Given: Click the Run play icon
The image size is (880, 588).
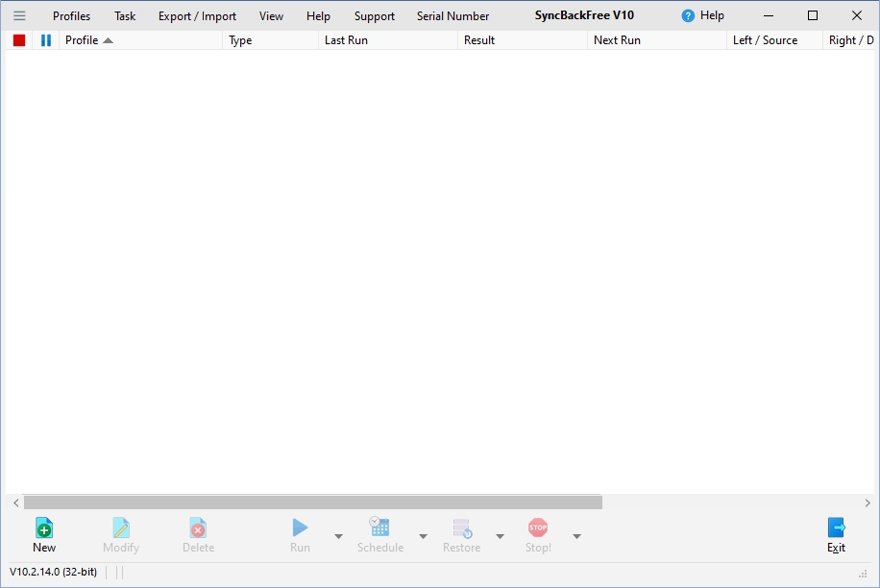Looking at the screenshot, I should click(300, 527).
